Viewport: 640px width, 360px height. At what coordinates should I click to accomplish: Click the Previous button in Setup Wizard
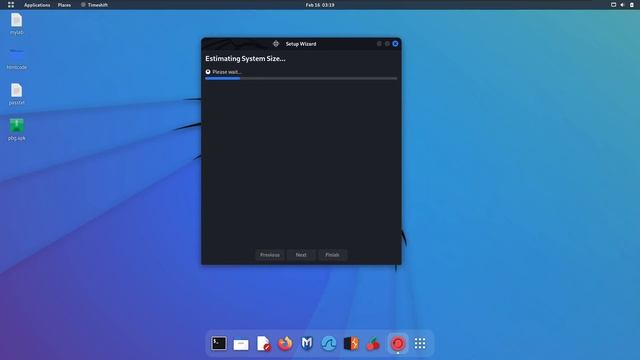point(270,255)
